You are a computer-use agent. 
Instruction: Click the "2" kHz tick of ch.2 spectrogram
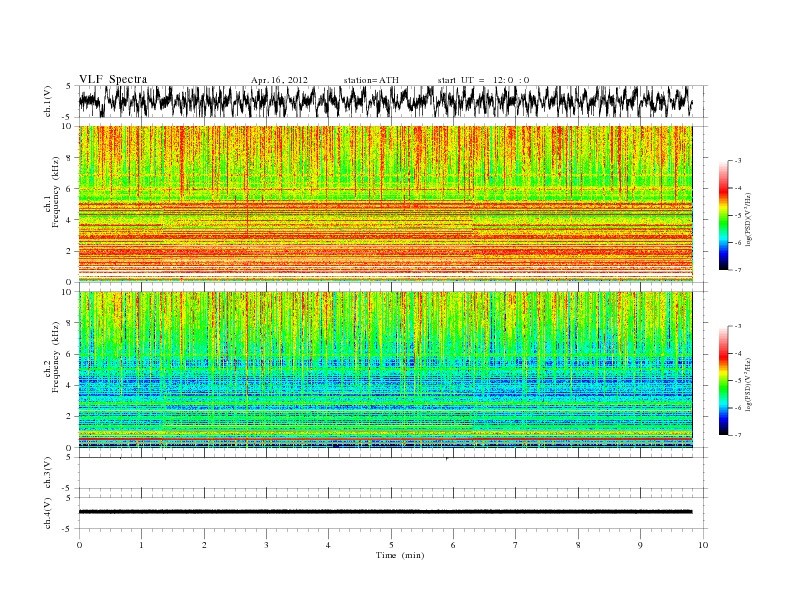tap(70, 416)
